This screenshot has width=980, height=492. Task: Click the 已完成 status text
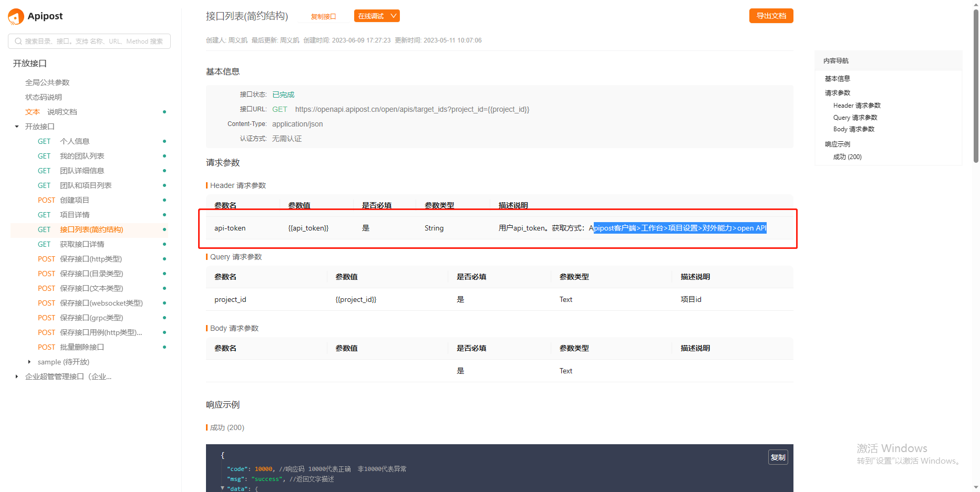(x=283, y=95)
